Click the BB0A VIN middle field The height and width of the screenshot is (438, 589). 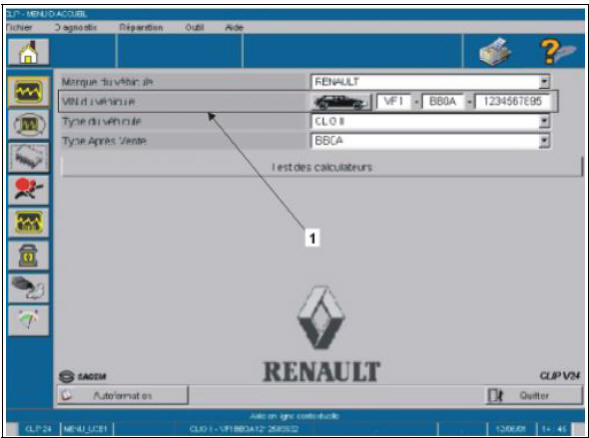pos(443,101)
